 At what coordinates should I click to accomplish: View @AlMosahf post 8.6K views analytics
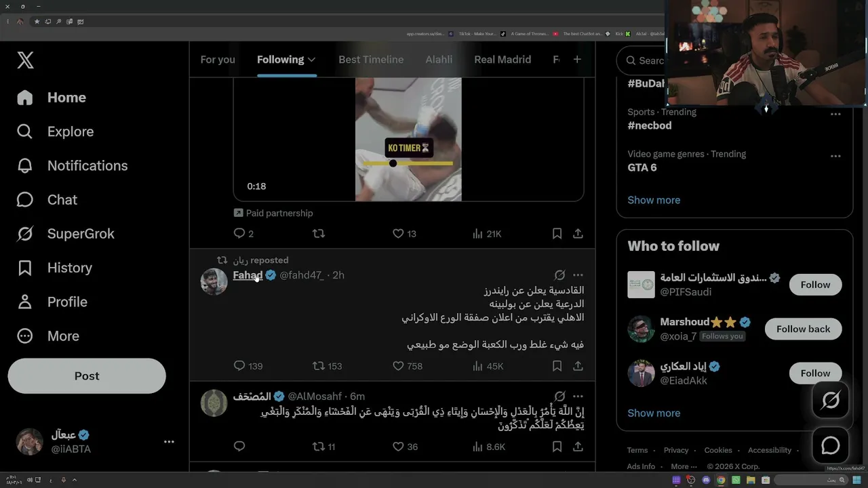pyautogui.click(x=488, y=447)
